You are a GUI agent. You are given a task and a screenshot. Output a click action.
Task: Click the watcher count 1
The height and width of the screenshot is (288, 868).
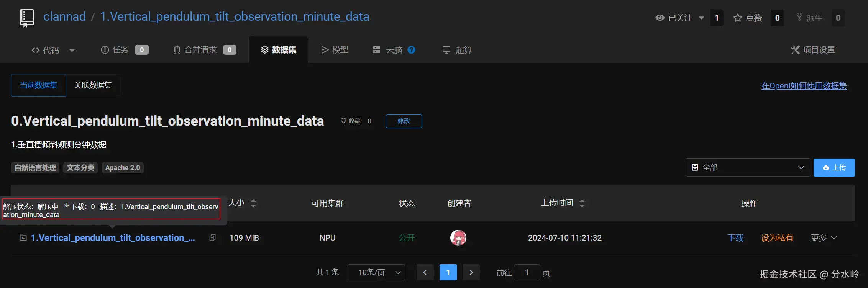coord(717,18)
